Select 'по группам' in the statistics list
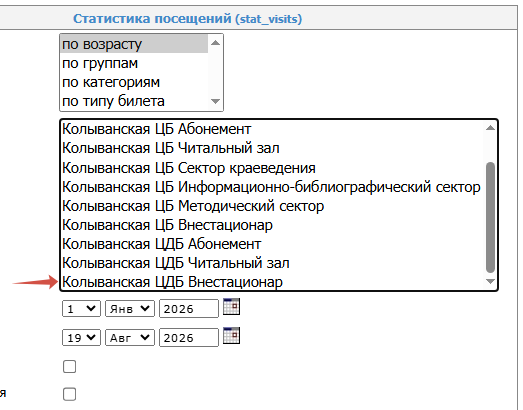 click(x=134, y=63)
